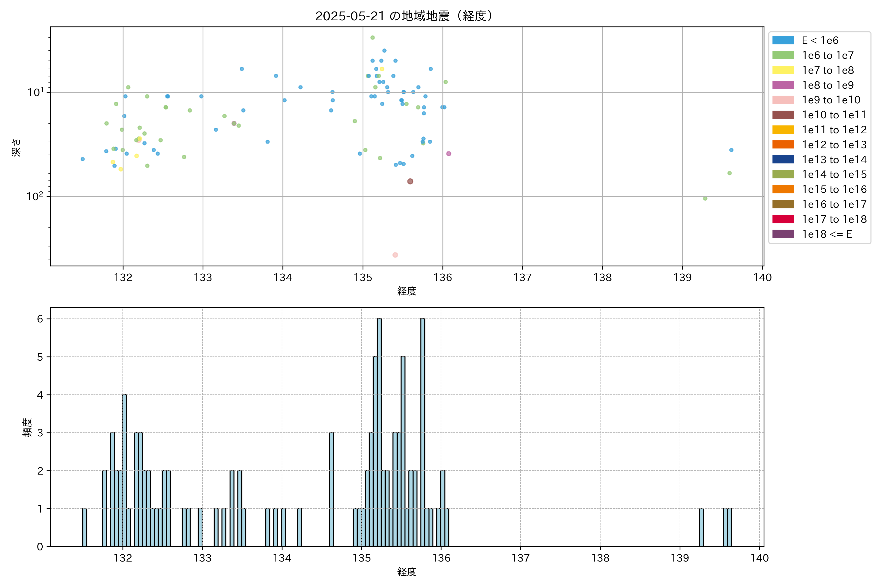This screenshot has height=588, width=882.
Task: Click the blue scatter point near longitude 139.6
Action: (731, 150)
